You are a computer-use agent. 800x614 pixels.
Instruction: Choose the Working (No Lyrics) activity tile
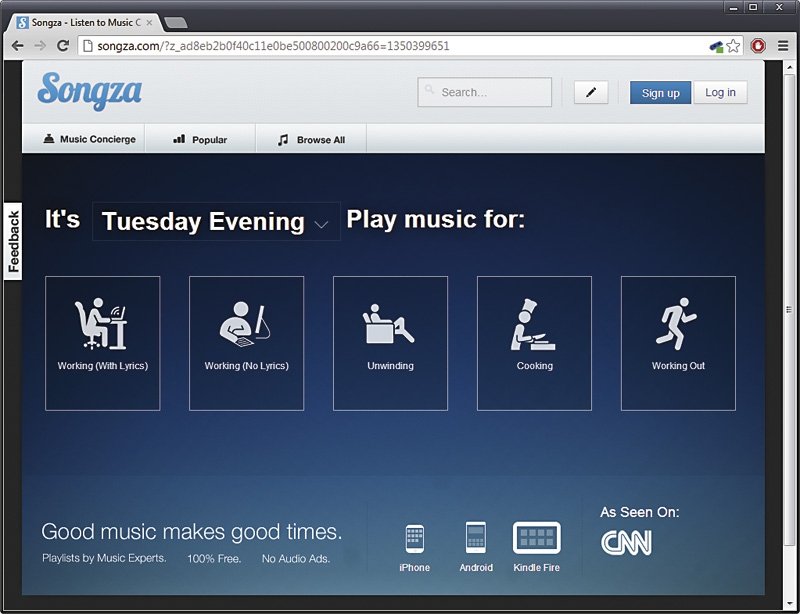pos(246,343)
